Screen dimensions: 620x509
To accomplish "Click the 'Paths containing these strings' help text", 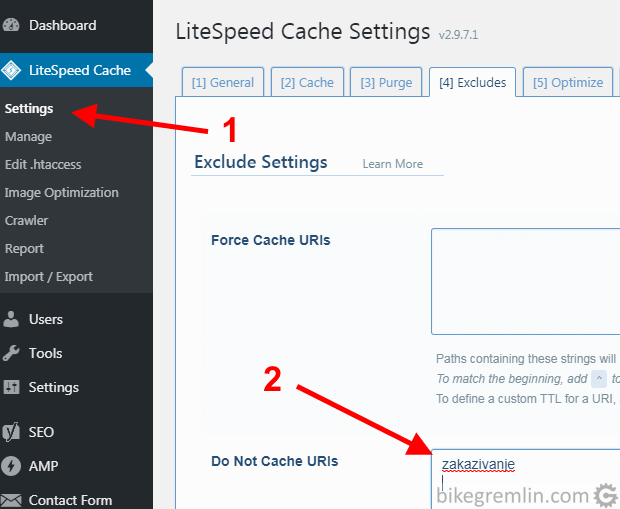I will pos(526,359).
